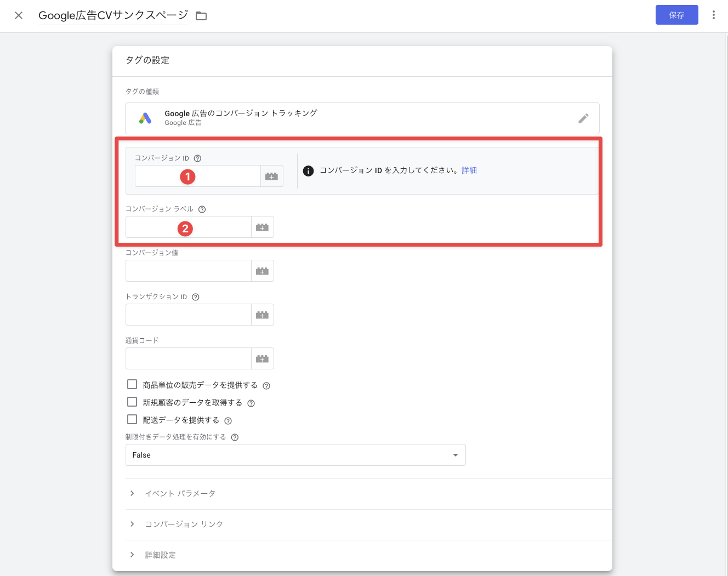Click the variable picker icon for コンバージョン ID
The width and height of the screenshot is (728, 576).
(x=271, y=176)
